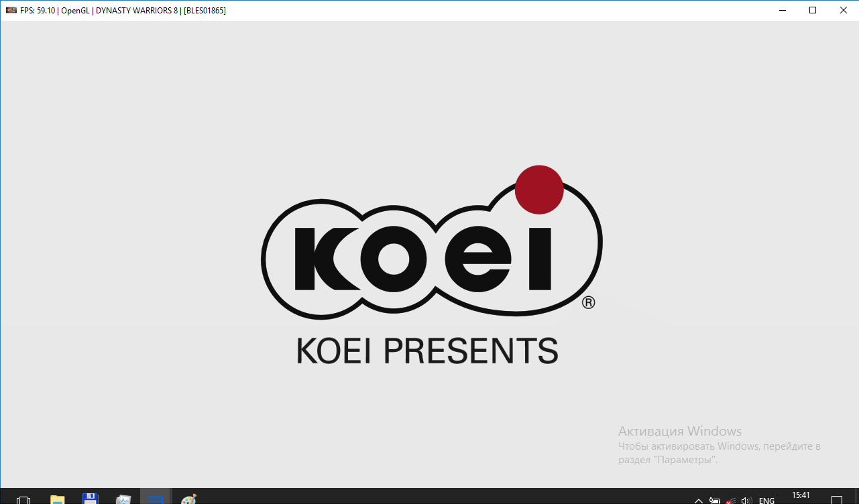Image resolution: width=859 pixels, height=504 pixels.
Task: Show hidden system tray icons
Action: pos(699,500)
